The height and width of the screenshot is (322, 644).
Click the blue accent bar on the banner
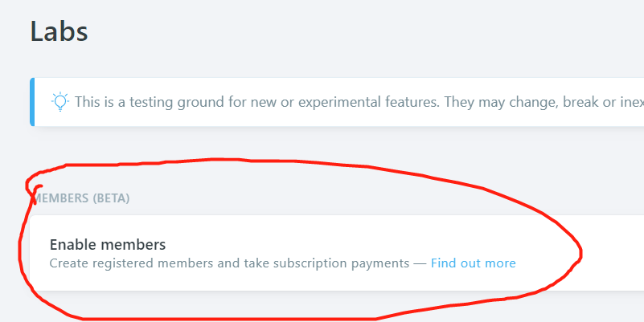point(32,102)
